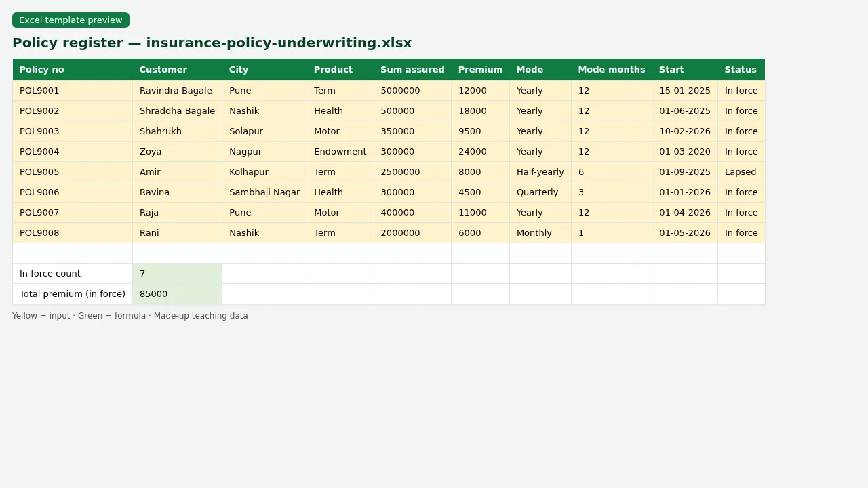Screen dimensions: 868x488
Task: Select the total premium value 85000
Action: [177, 294]
